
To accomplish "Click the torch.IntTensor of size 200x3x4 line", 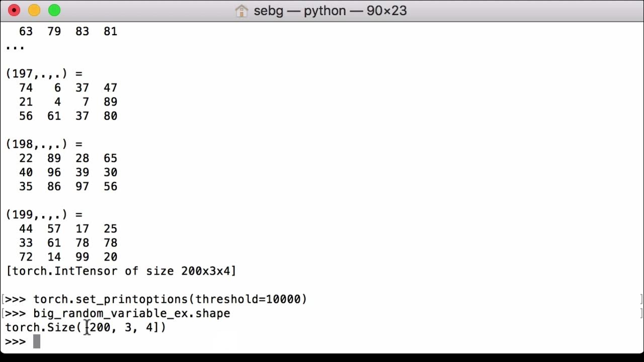I will 121,271.
